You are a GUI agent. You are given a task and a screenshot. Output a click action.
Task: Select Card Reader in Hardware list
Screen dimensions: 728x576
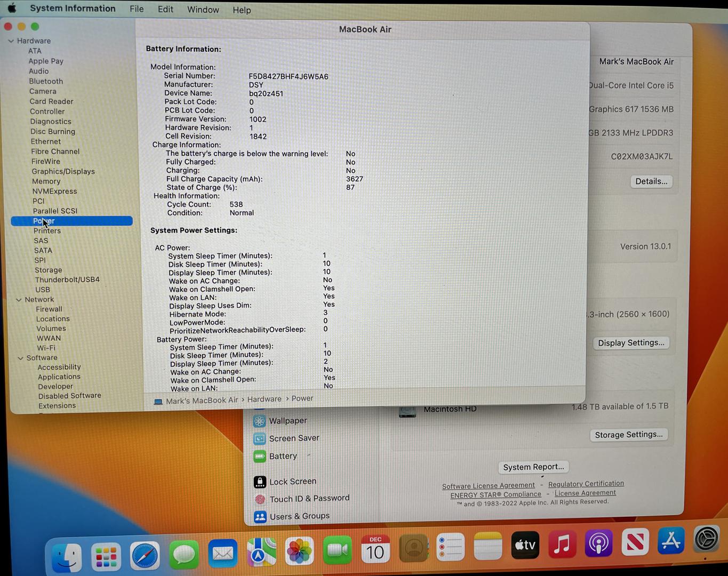pyautogui.click(x=51, y=101)
